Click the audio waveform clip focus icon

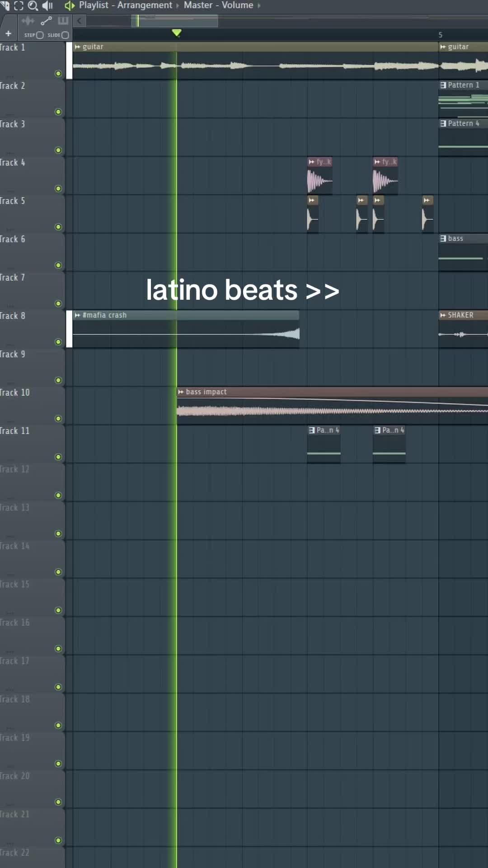[28, 21]
